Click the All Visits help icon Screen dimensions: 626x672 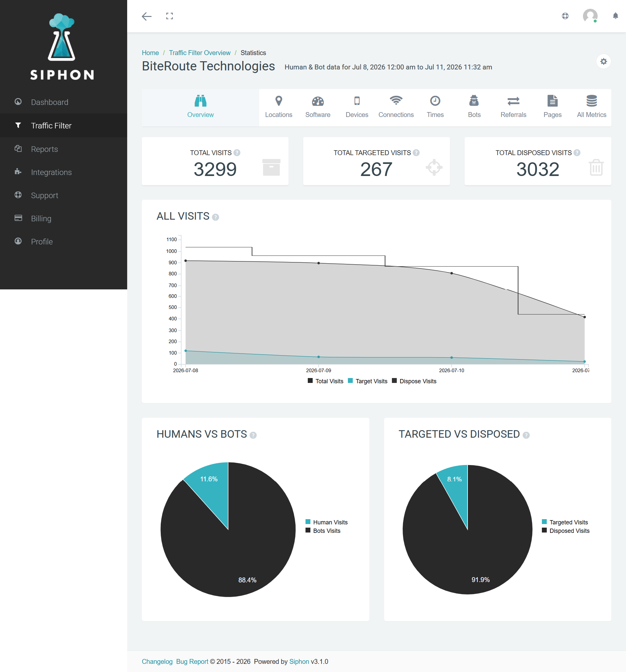click(x=216, y=217)
